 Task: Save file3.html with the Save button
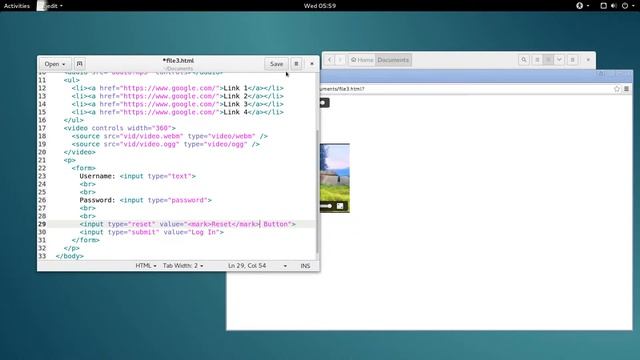tap(276, 64)
